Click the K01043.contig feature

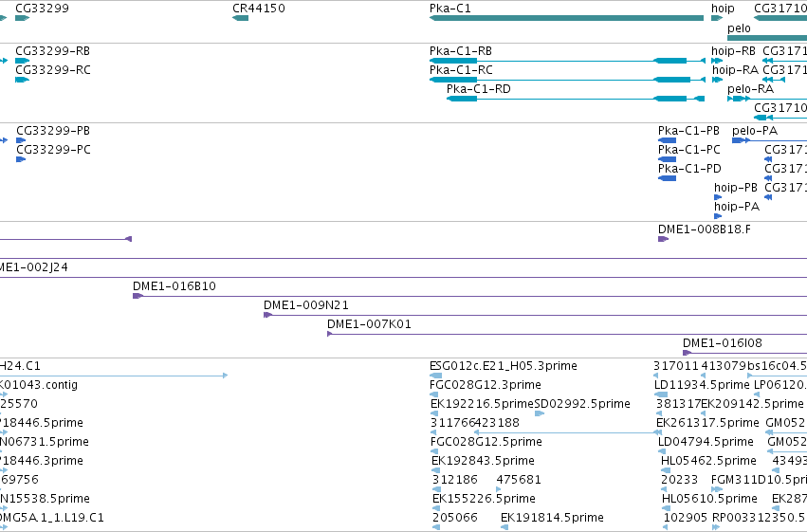[x=3, y=395]
